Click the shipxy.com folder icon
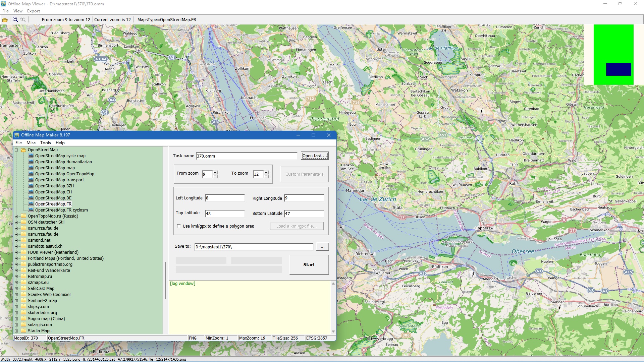The image size is (644, 362). (23, 307)
